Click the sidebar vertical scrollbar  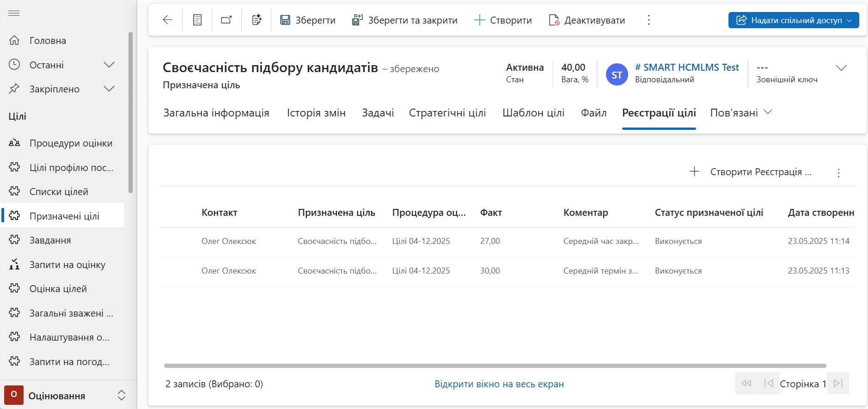130,112
